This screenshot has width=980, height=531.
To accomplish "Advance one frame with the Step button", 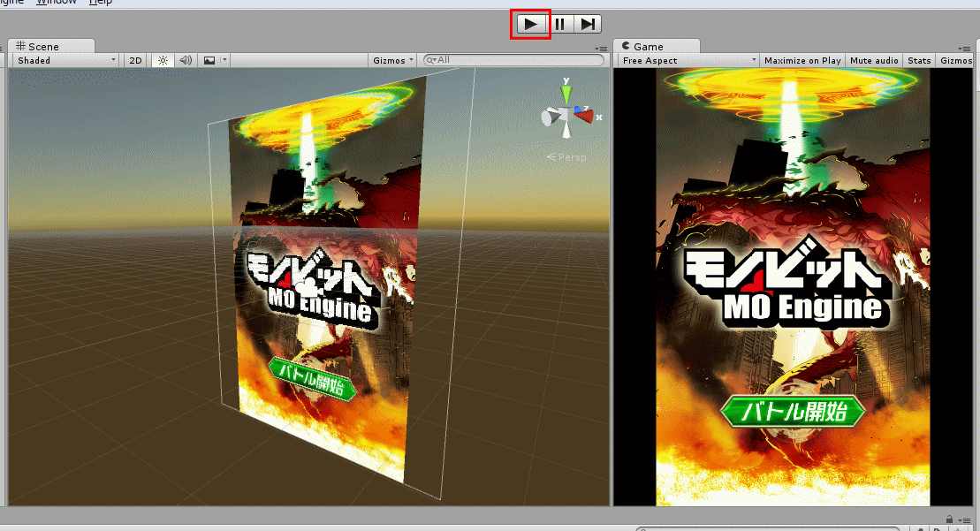I will click(588, 25).
